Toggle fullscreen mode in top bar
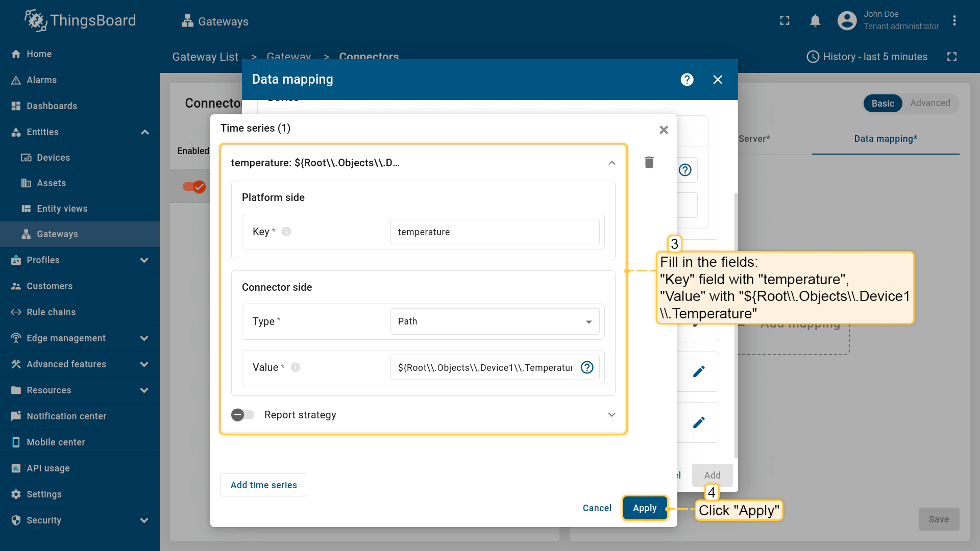 point(785,20)
